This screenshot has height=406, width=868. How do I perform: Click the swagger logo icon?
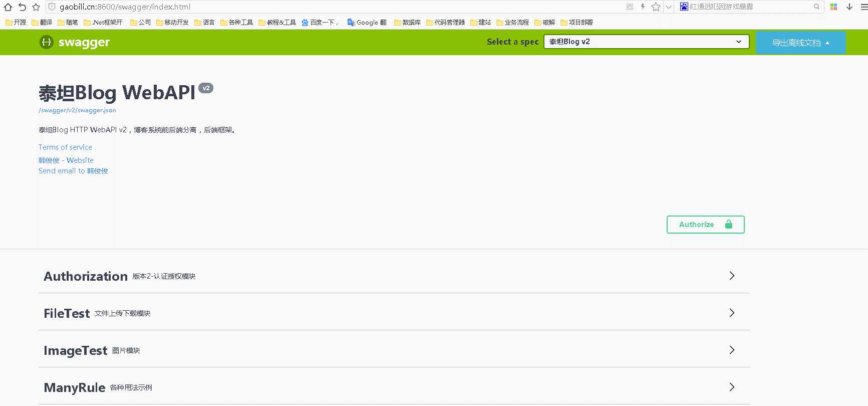point(46,42)
